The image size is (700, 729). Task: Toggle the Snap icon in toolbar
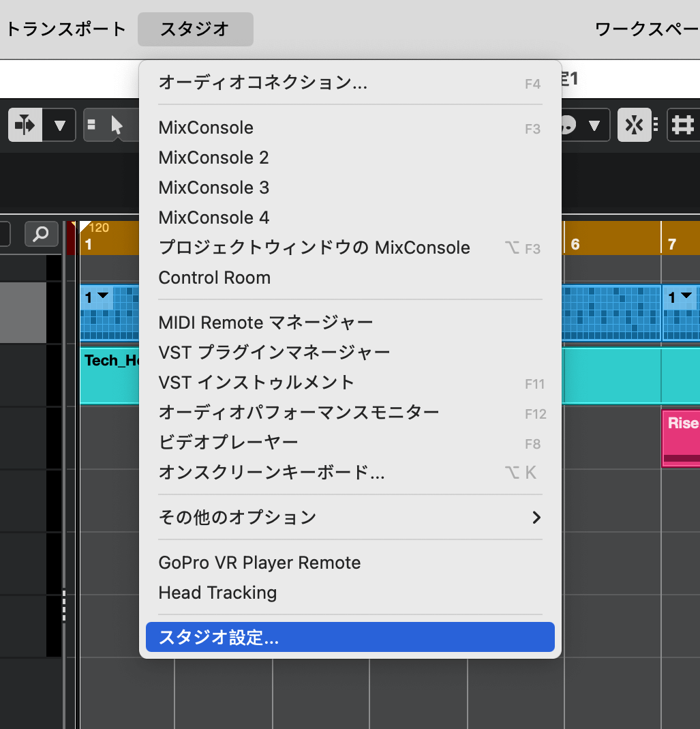point(634,125)
